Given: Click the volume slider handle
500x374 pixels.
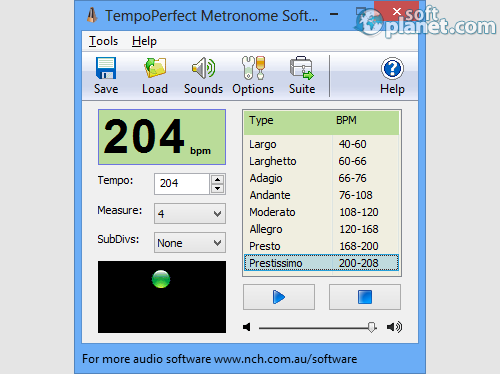Looking at the screenshot, I should (371, 327).
